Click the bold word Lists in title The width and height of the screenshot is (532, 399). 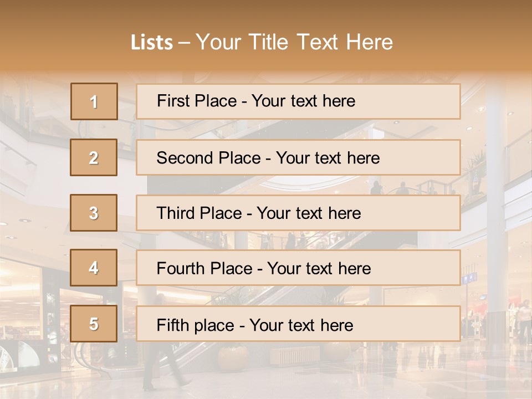point(152,43)
